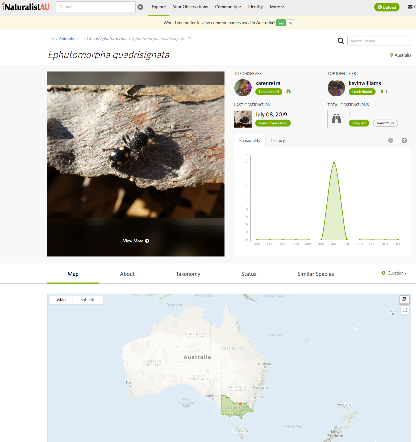Click the green Upload button

pyautogui.click(x=387, y=7)
